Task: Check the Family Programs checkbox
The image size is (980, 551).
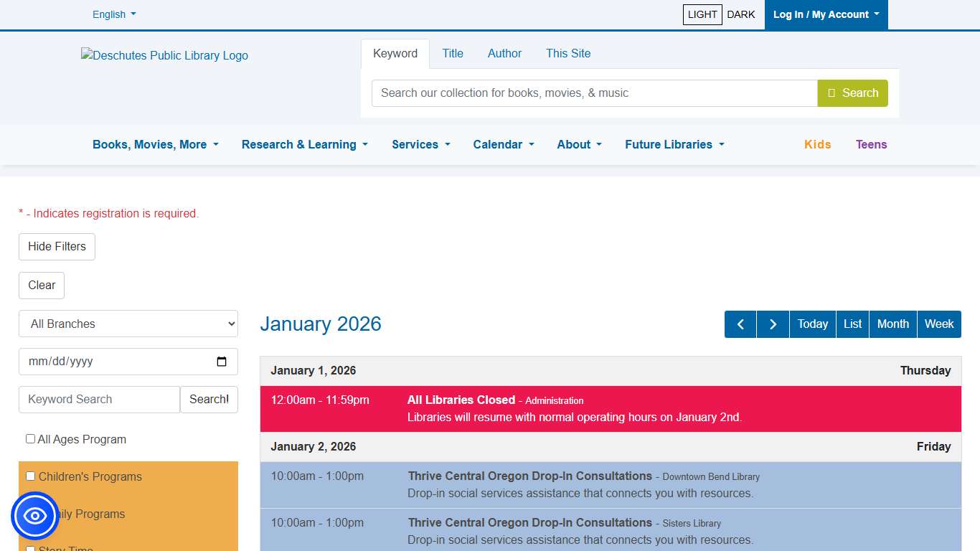Action: click(30, 514)
